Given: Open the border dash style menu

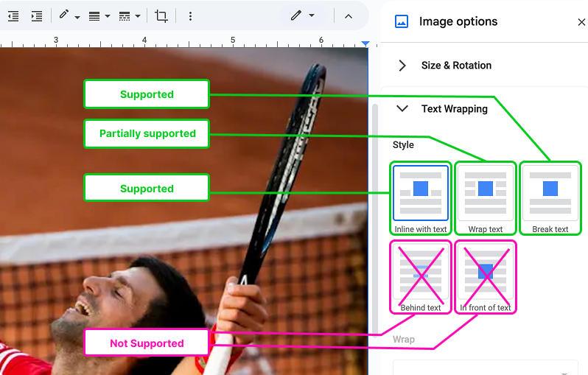Looking at the screenshot, I should click(129, 15).
